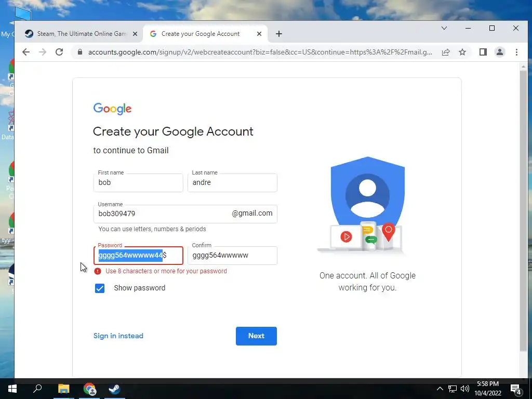The height and width of the screenshot is (399, 532).
Task: Click the password error exclamation icon
Action: point(97,271)
